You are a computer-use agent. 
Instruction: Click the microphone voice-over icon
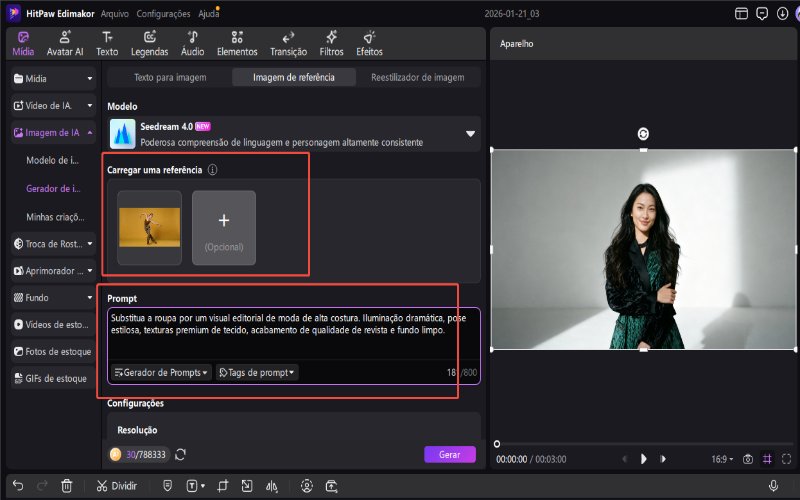773,486
